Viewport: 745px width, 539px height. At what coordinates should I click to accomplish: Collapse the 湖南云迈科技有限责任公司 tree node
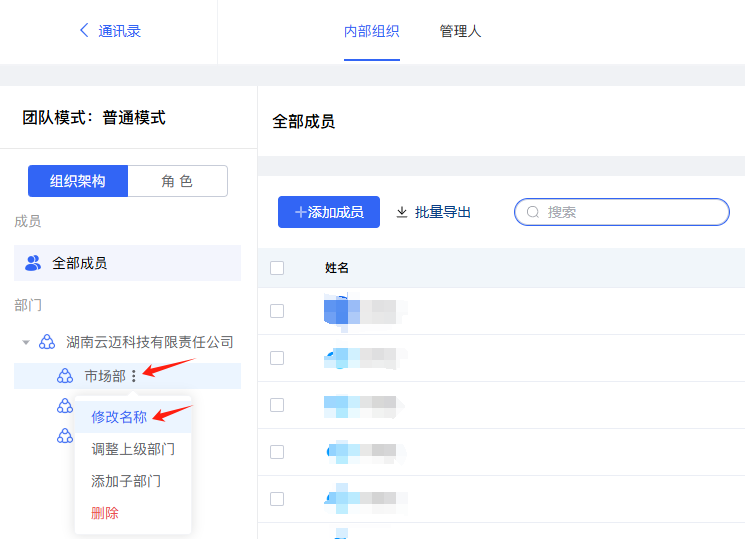point(26,342)
